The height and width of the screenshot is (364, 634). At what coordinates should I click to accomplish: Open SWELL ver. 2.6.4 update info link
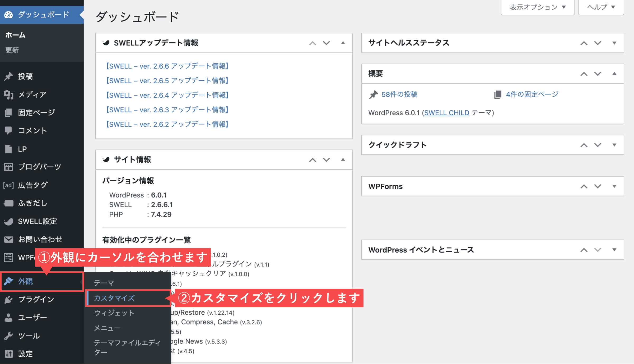coord(167,95)
